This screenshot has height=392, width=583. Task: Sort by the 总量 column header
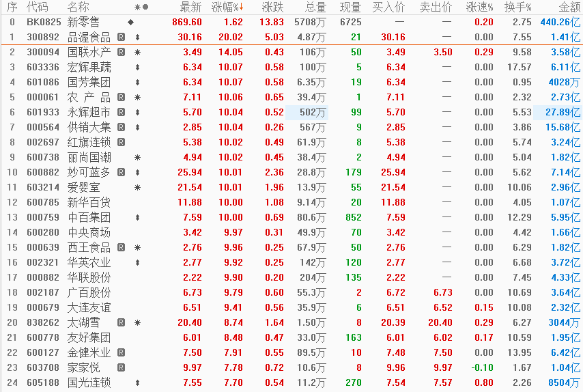[315, 7]
